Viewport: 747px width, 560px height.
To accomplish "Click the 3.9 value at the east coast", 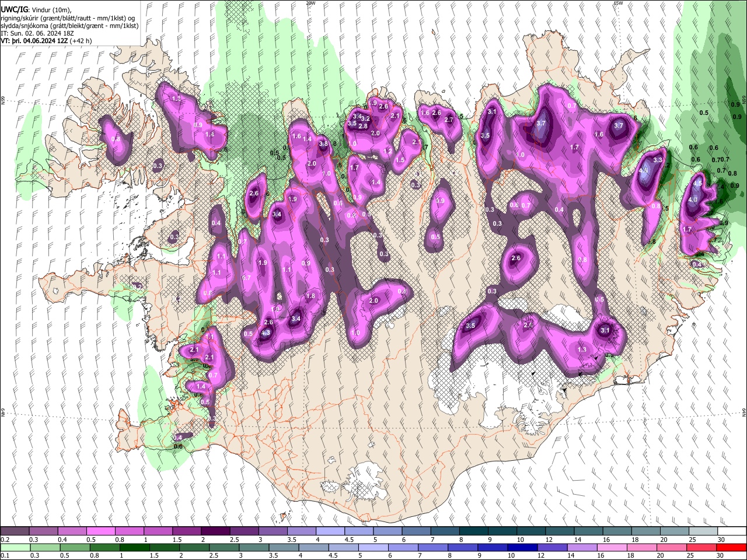I will pos(724,223).
